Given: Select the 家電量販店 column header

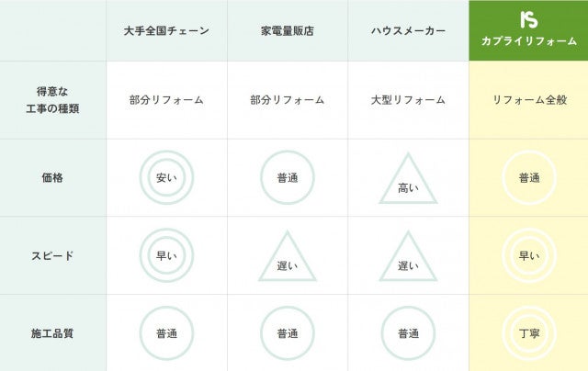Looking at the screenshot, I should pyautogui.click(x=287, y=30).
